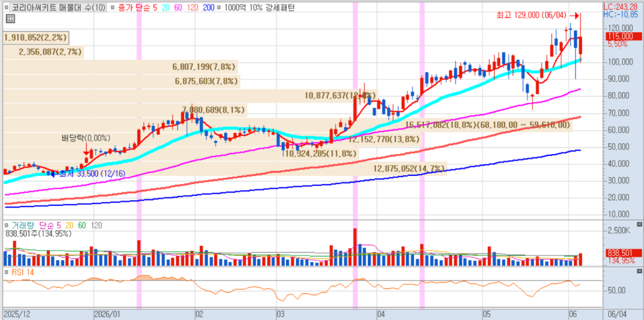Click the blue 200 moving average legend
The image size is (644, 320).
click(209, 7)
